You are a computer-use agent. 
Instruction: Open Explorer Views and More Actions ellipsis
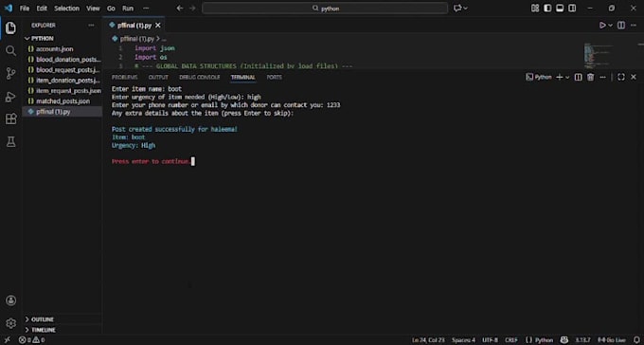(x=91, y=26)
